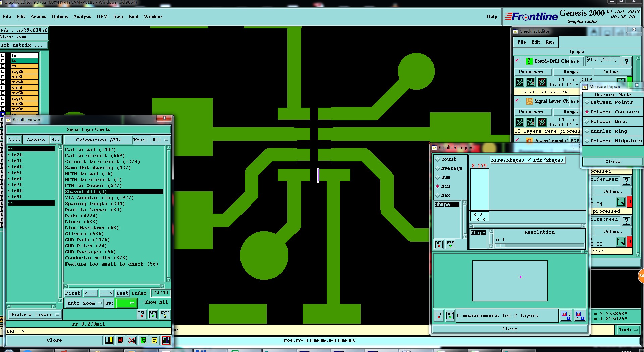
Task: Open the Analysis menu
Action: coord(82,17)
